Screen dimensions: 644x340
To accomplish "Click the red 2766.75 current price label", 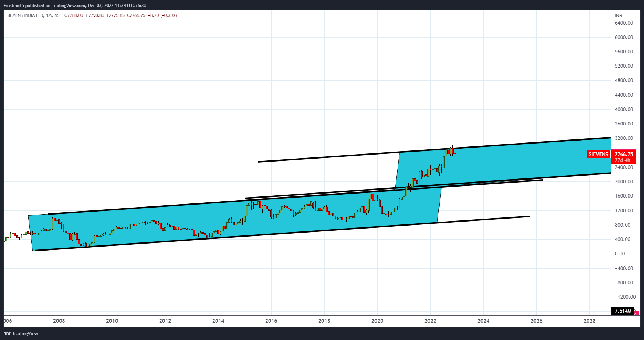I will coord(623,154).
